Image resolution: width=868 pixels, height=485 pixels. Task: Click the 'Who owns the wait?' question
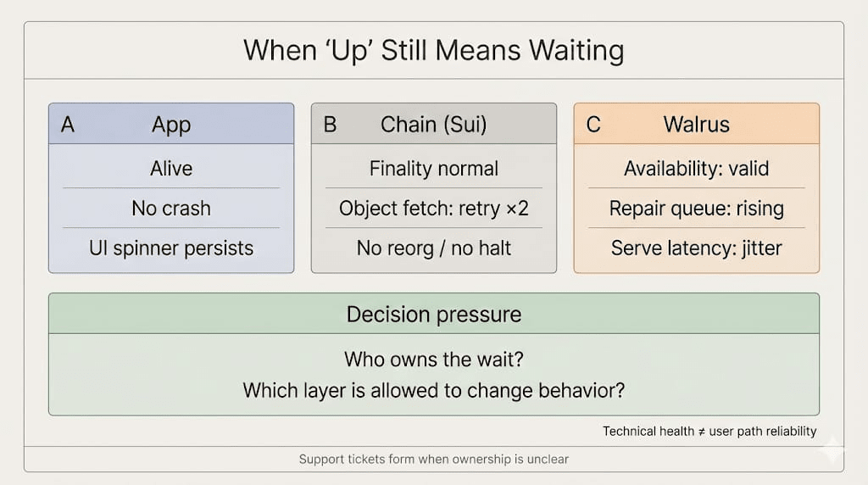pos(434,359)
